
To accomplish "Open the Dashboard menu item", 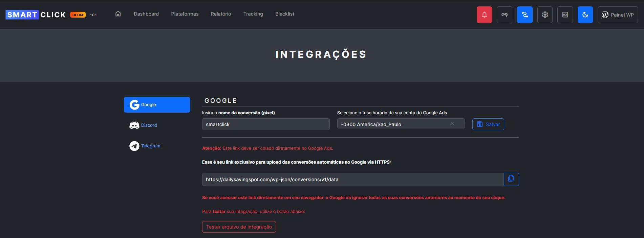I will pyautogui.click(x=146, y=14).
